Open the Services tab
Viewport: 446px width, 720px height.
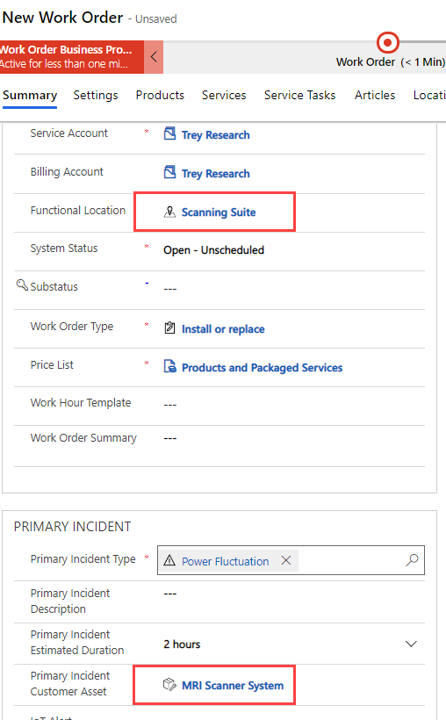(x=224, y=95)
